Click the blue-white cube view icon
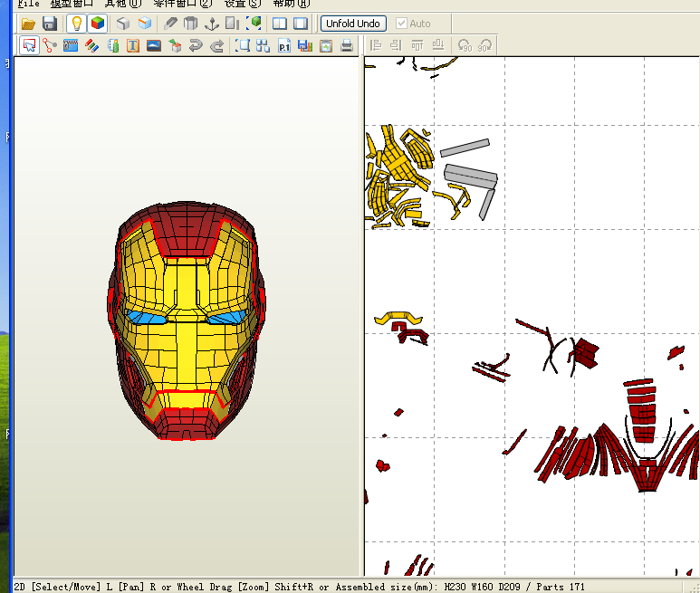700x593 pixels. (x=144, y=24)
